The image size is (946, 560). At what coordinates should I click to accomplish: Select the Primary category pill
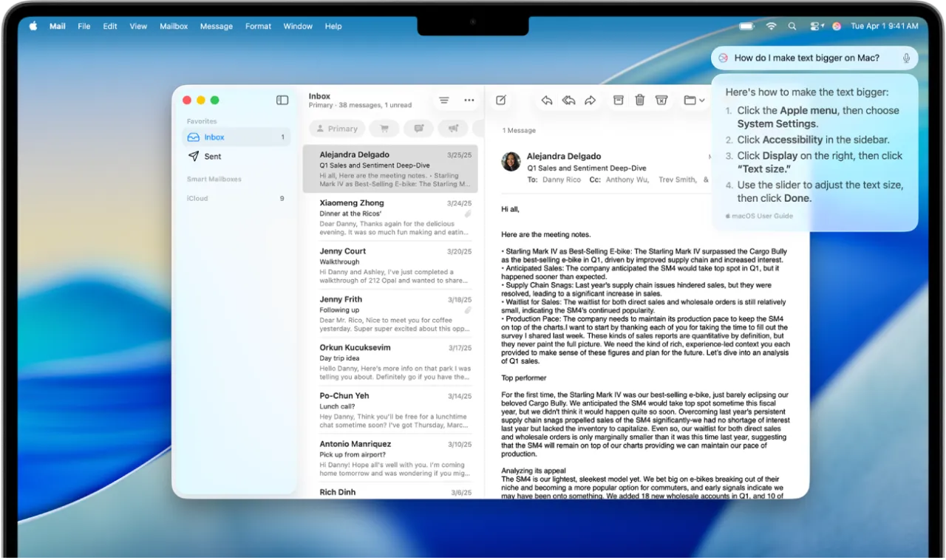[337, 129]
